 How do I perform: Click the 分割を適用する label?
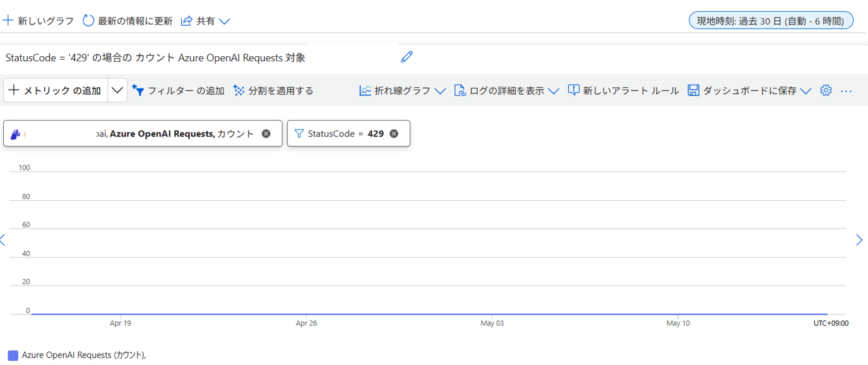[280, 91]
